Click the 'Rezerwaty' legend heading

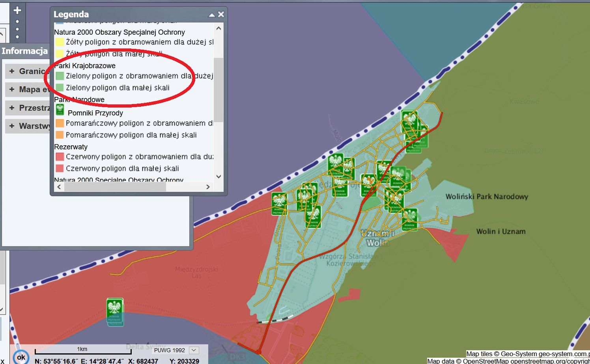click(x=71, y=147)
